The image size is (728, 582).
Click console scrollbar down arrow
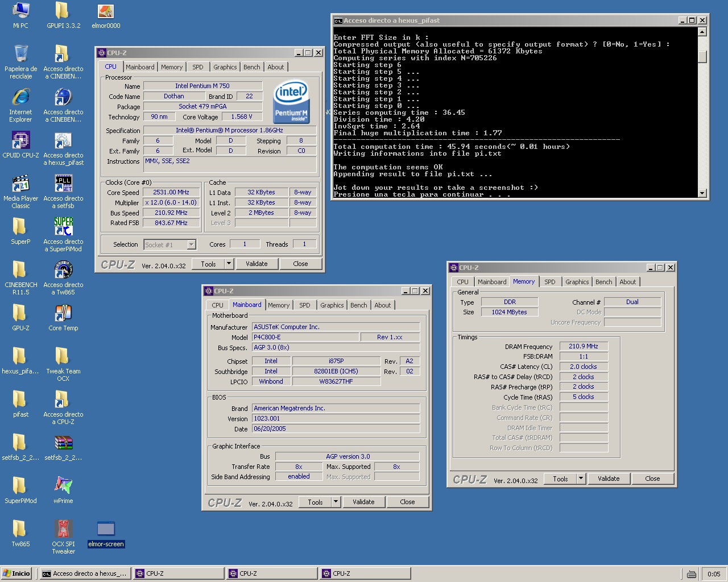[702, 193]
